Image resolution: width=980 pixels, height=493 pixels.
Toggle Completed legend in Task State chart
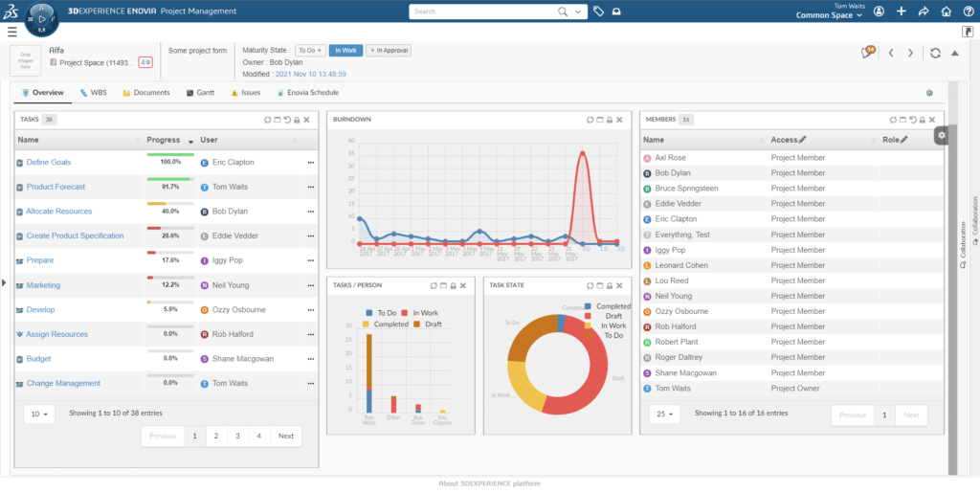pos(608,306)
